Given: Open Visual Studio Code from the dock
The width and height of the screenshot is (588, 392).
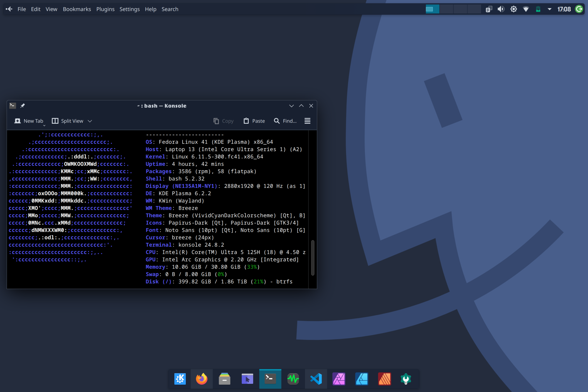Looking at the screenshot, I should (316, 379).
